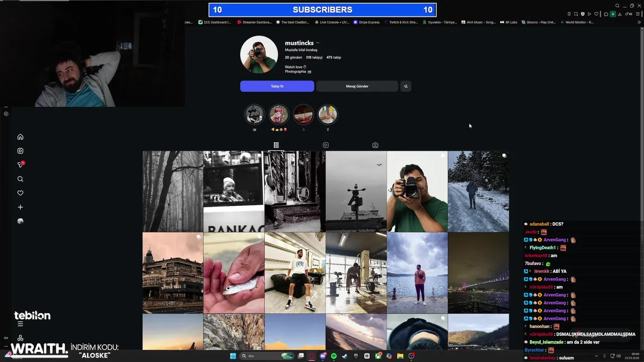The width and height of the screenshot is (644, 362).
Task: Switch to the Reels profile tab
Action: 326,145
